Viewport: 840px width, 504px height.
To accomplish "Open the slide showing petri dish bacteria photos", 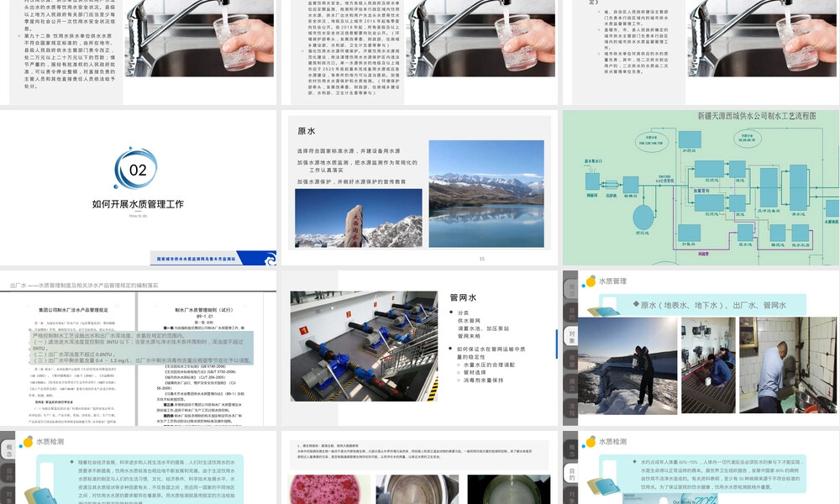I will point(419,467).
